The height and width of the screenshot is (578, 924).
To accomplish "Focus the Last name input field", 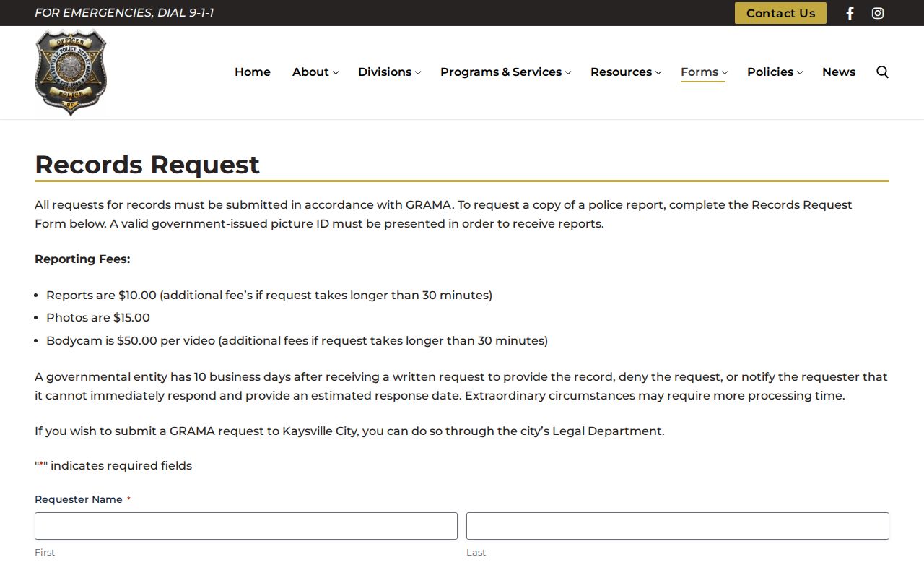I will click(678, 526).
